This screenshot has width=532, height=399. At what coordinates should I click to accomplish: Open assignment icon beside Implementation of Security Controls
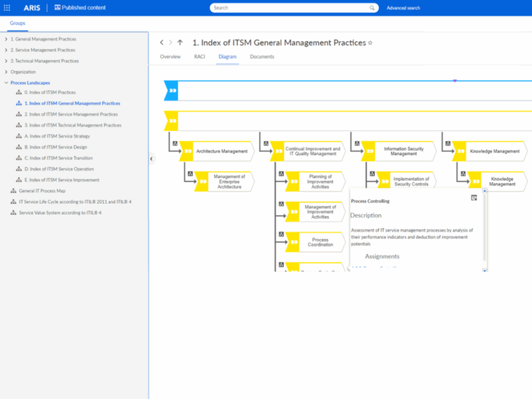[372, 174]
